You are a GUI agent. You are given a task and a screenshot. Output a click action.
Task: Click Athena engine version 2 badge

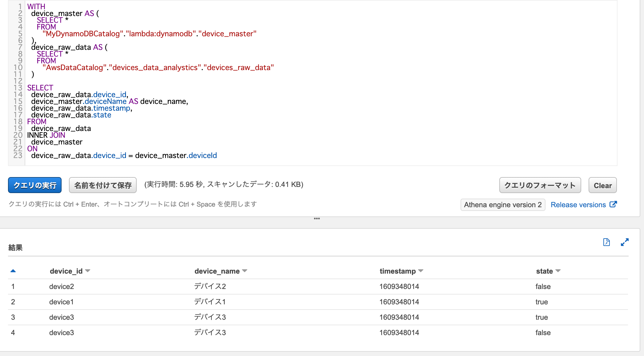(x=503, y=205)
